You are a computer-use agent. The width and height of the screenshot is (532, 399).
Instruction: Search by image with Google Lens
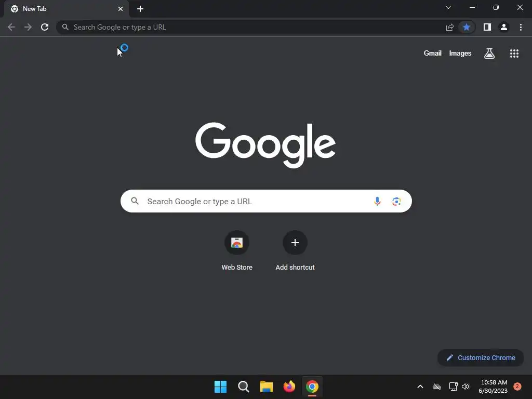click(396, 201)
